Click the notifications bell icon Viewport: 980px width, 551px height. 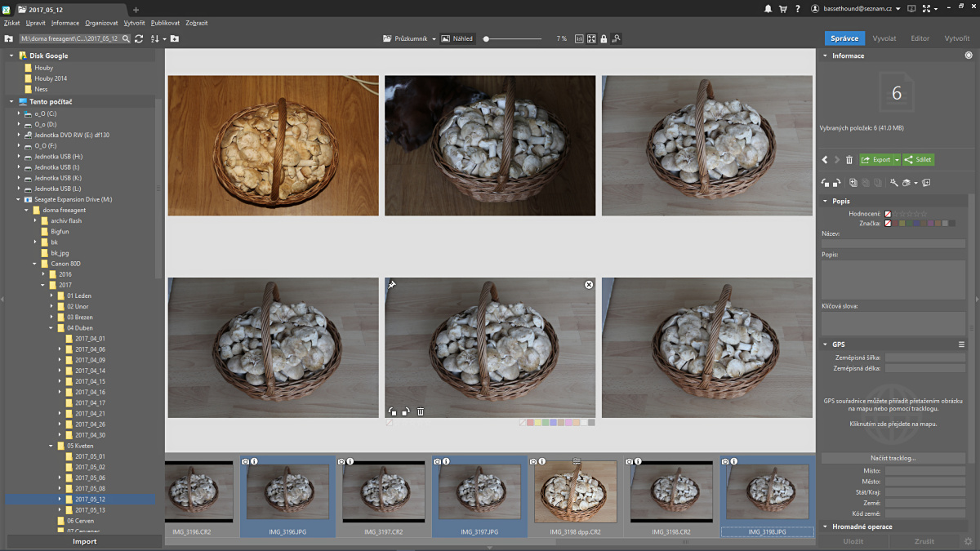point(768,9)
